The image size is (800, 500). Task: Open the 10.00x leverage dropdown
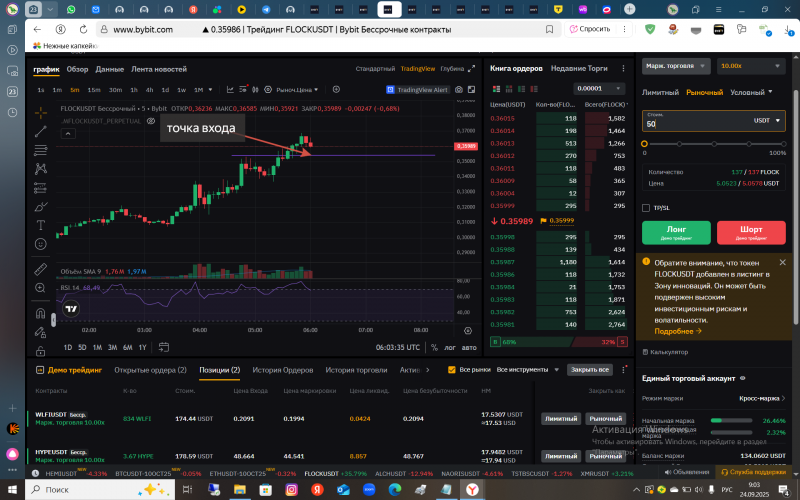tap(751, 66)
